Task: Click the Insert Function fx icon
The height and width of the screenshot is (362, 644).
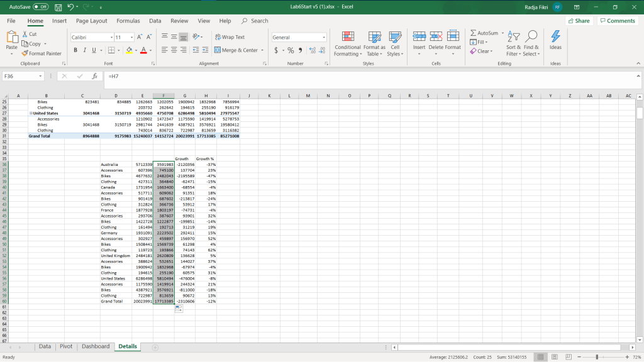Action: click(94, 76)
